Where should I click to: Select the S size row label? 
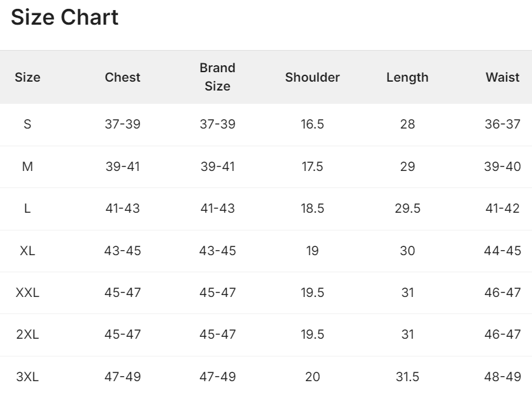(x=27, y=124)
